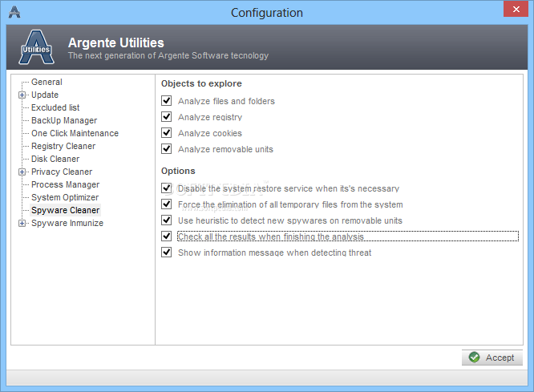Viewport: 534px width, 392px height.
Task: Select Update in the settings tree
Action: (x=45, y=95)
